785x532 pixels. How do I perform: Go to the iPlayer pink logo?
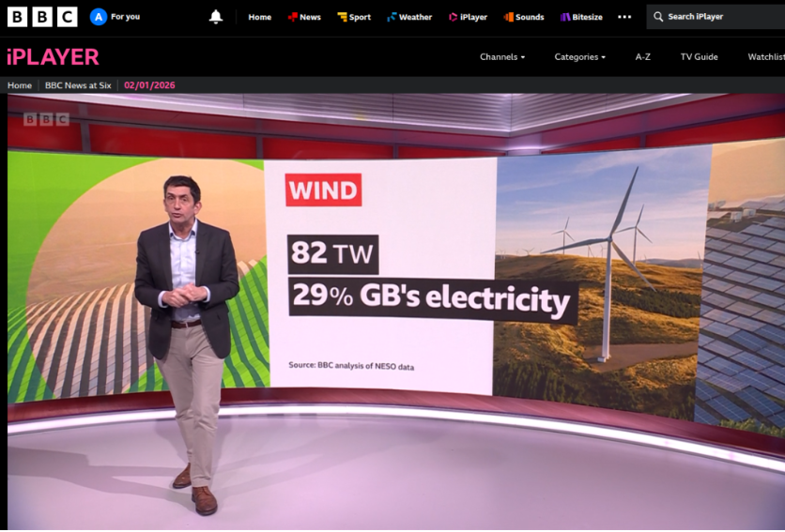click(x=53, y=57)
